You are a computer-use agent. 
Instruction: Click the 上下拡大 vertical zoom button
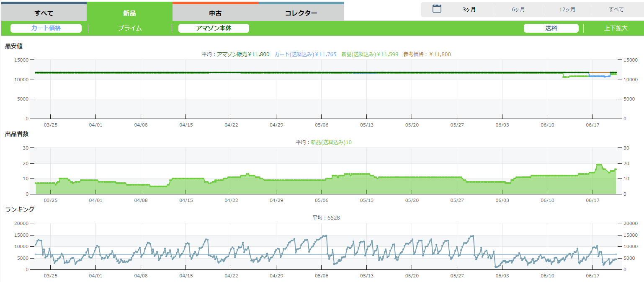(x=616, y=28)
